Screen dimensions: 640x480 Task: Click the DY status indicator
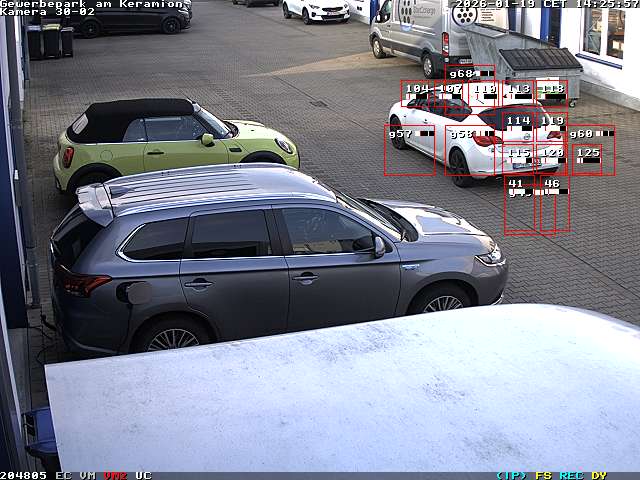599,475
